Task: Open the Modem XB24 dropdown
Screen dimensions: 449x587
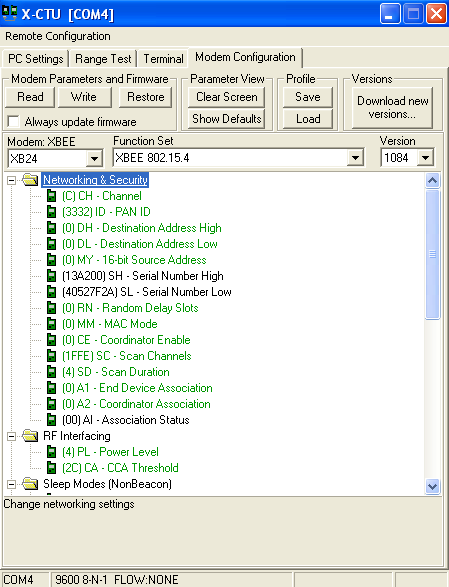Action: (x=94, y=158)
